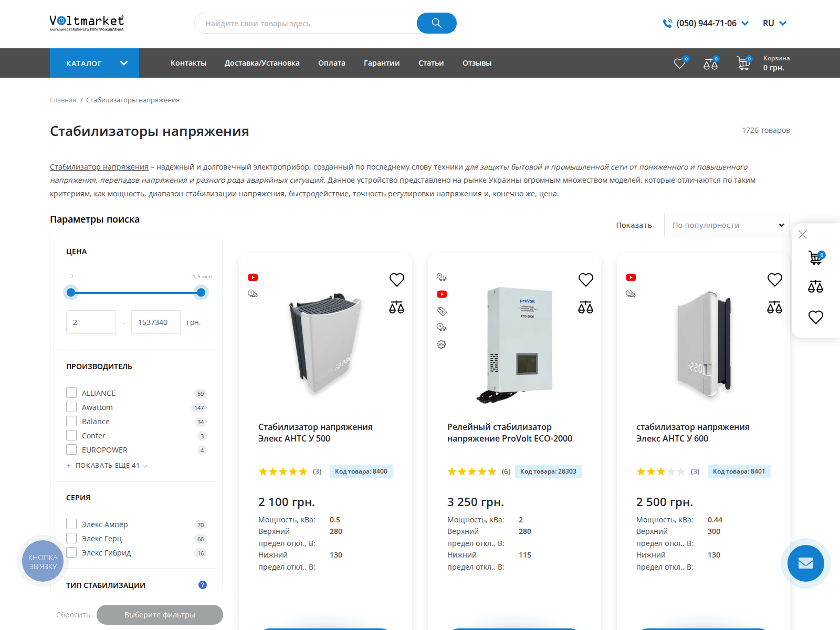This screenshot has height=630, width=840.
Task: Open wishlist heart icon in navigation bar
Action: [680, 64]
